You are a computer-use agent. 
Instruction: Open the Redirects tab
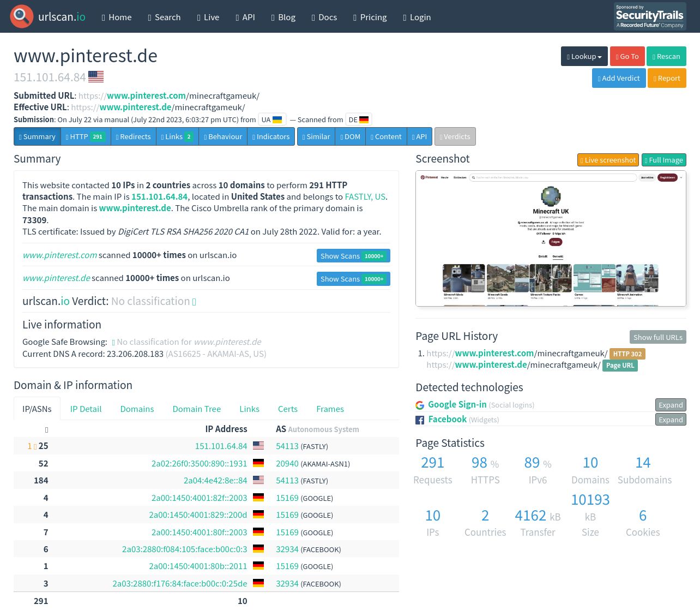(133, 136)
